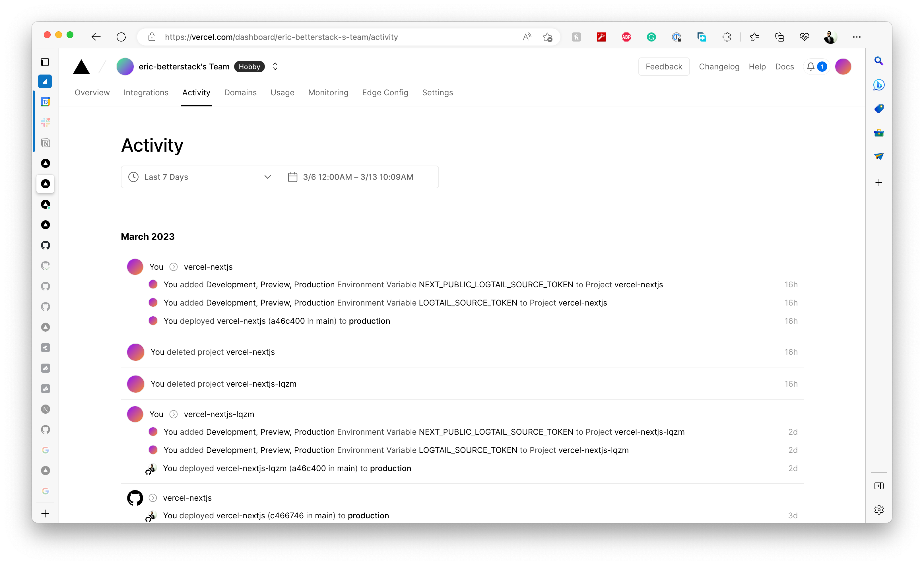
Task: Add page to favorites star icon
Action: pyautogui.click(x=547, y=37)
